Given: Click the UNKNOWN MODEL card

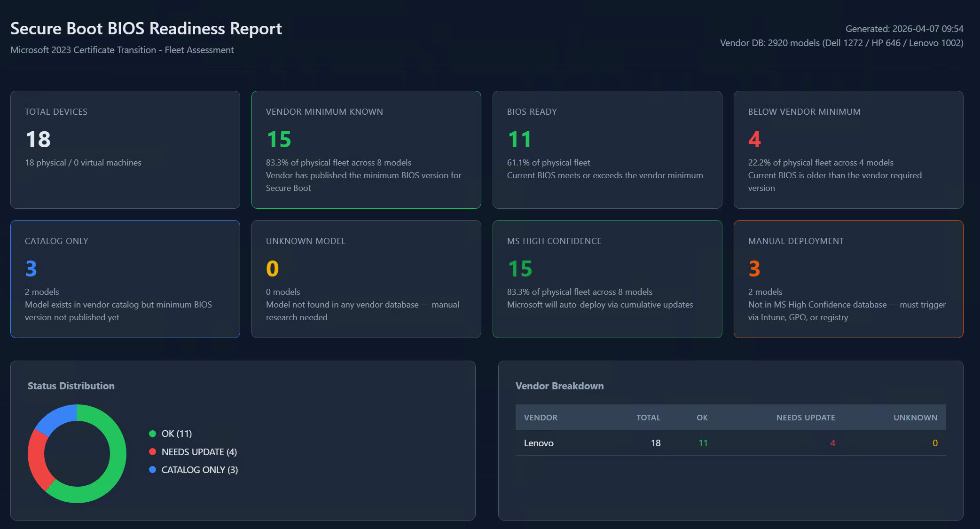Looking at the screenshot, I should click(x=366, y=279).
